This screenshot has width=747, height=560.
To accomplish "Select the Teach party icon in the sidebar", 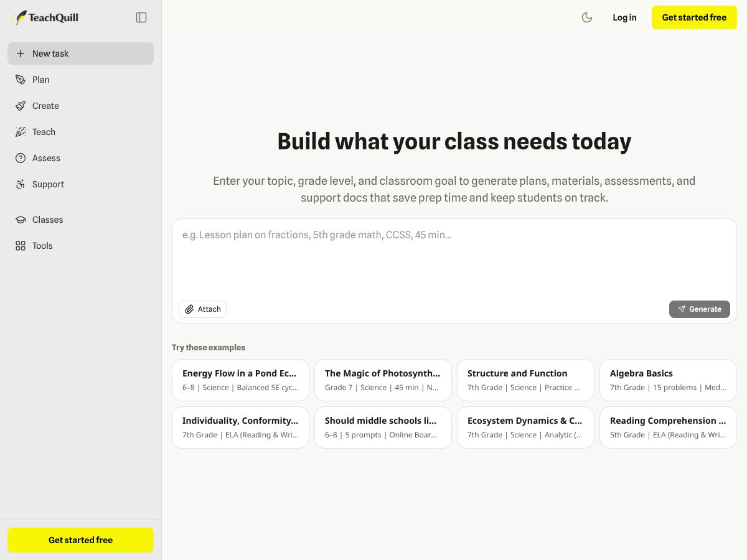I will click(x=21, y=132).
